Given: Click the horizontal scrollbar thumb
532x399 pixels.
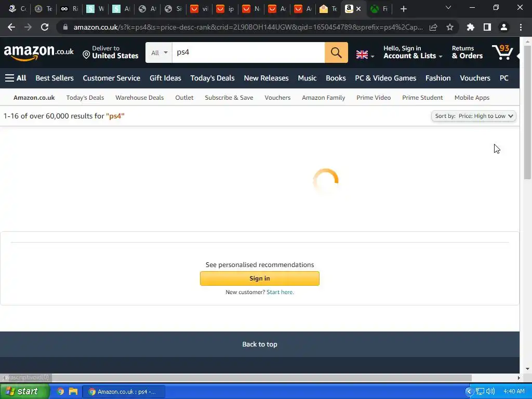Looking at the screenshot, I should (x=261, y=378).
